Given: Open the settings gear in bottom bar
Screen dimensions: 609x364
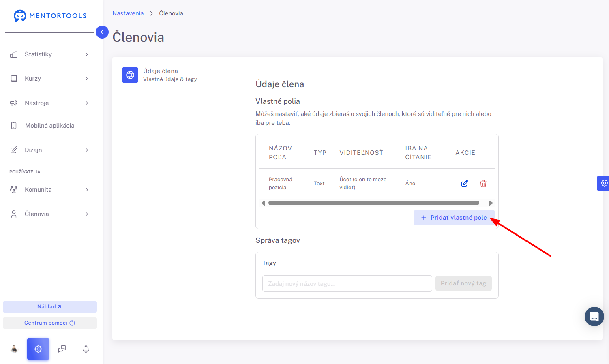Looking at the screenshot, I should 38,349.
